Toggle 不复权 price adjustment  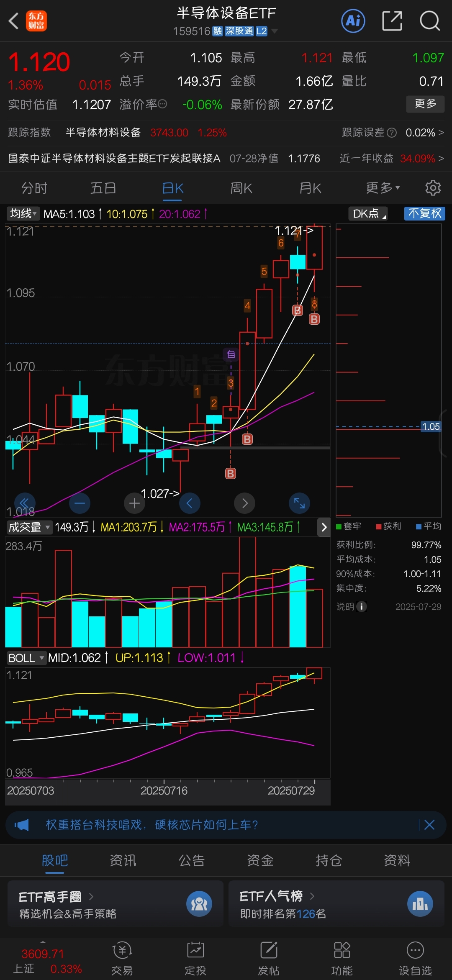(x=425, y=213)
